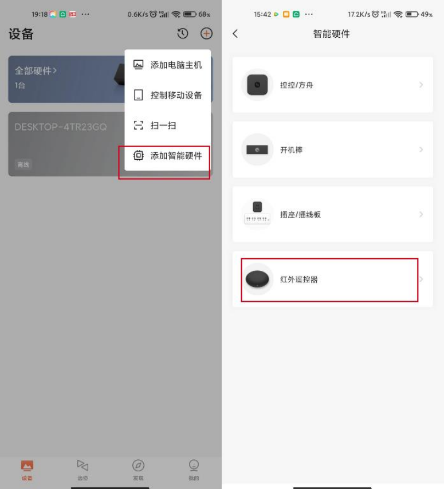Tap the scan icon beside 扫一扫

click(138, 125)
